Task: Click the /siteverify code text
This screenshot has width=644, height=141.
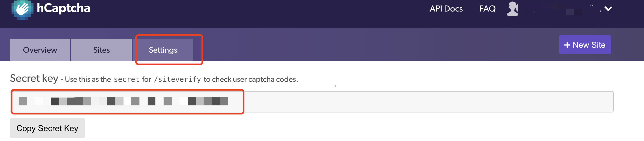Action: (177, 79)
